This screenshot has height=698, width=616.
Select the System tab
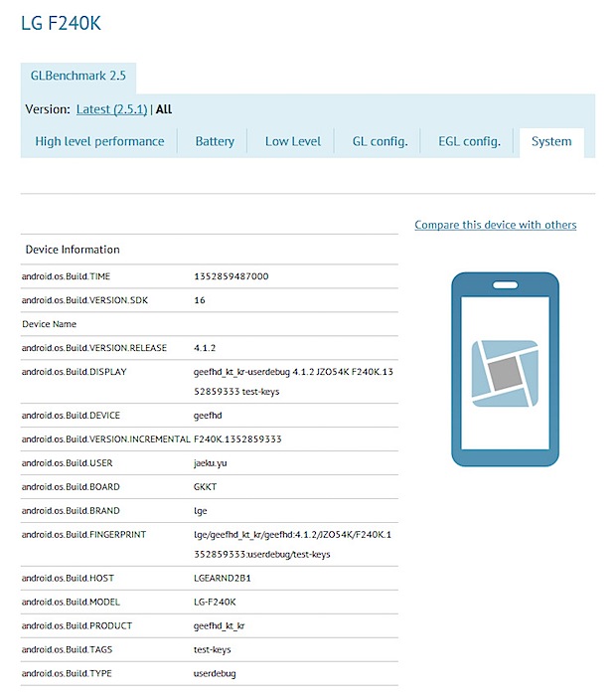tap(551, 141)
